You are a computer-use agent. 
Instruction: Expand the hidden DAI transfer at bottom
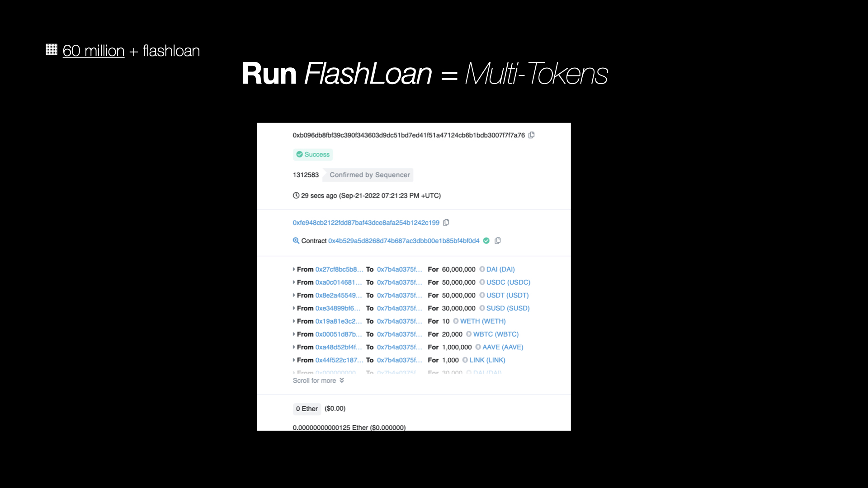(x=294, y=372)
